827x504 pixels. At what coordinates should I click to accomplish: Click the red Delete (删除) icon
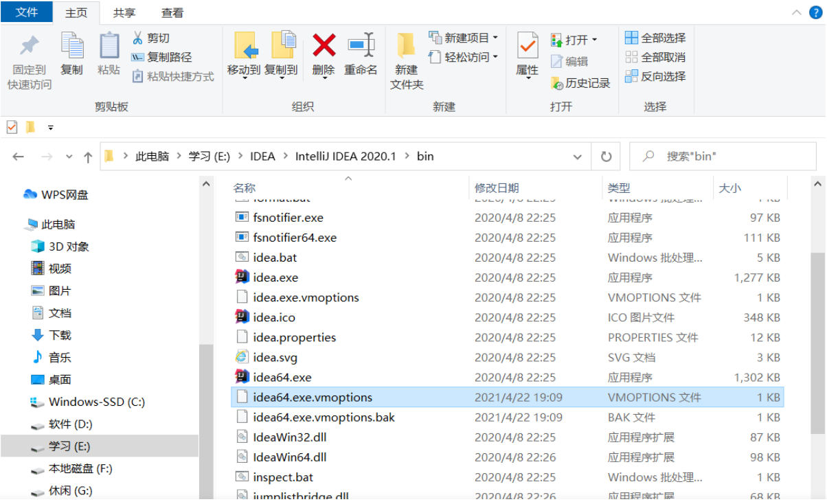tap(324, 45)
